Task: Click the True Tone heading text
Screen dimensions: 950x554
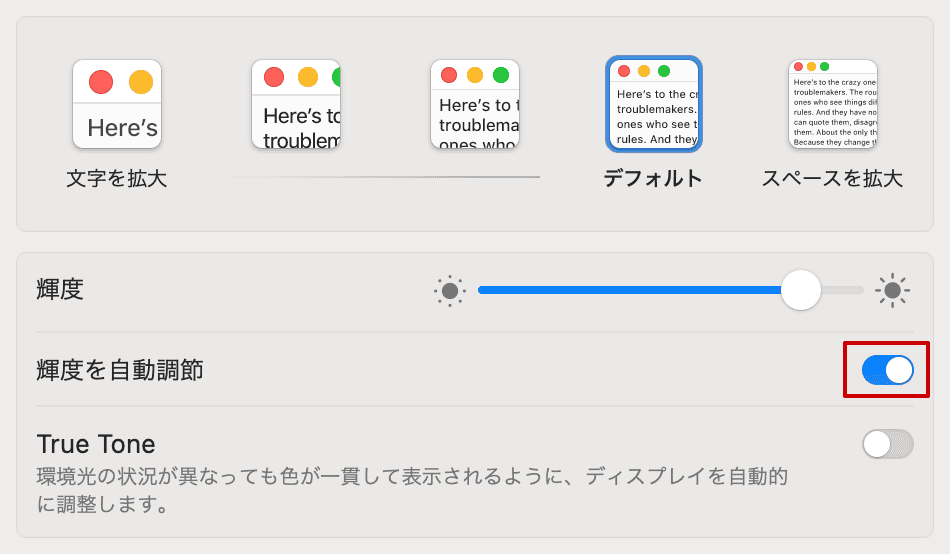Action: (x=96, y=444)
